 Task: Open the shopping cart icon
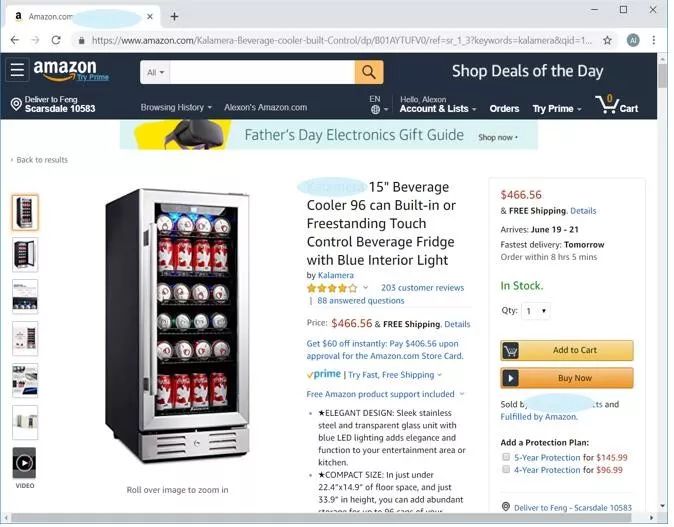click(616, 104)
